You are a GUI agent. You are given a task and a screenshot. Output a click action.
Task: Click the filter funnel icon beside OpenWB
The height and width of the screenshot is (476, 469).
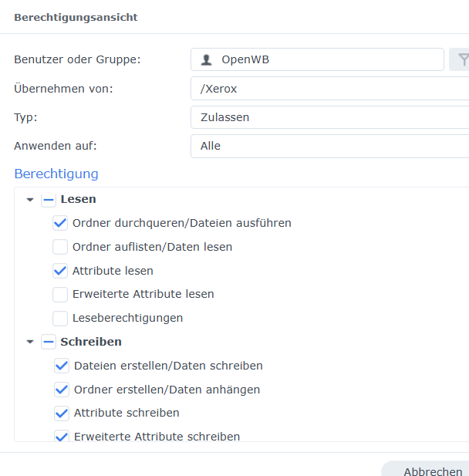462,59
